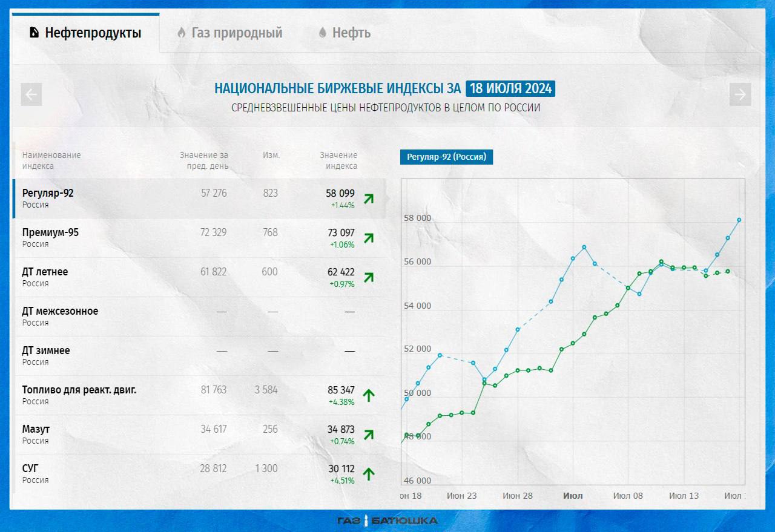The height and width of the screenshot is (532, 775).
Task: Click the Газ Батюшка logo
Action: (x=387, y=521)
